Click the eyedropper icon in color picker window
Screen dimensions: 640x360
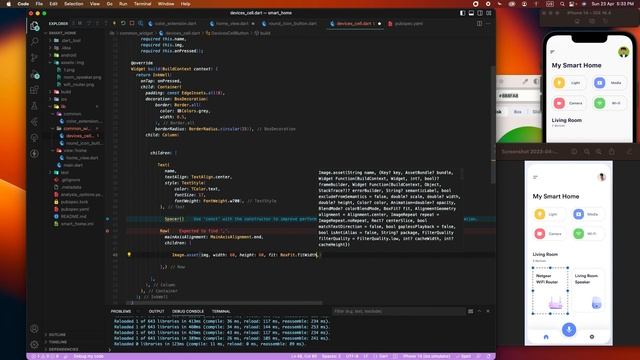pyautogui.click(x=525, y=81)
